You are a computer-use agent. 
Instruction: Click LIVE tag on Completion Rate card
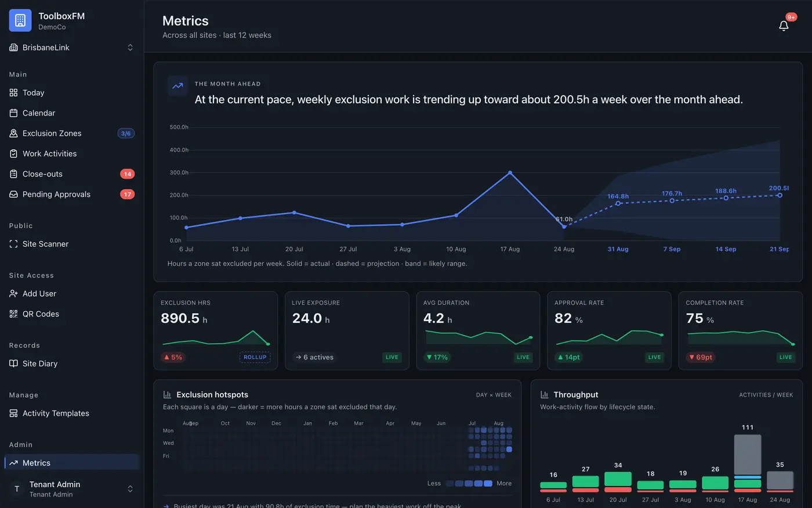(786, 358)
